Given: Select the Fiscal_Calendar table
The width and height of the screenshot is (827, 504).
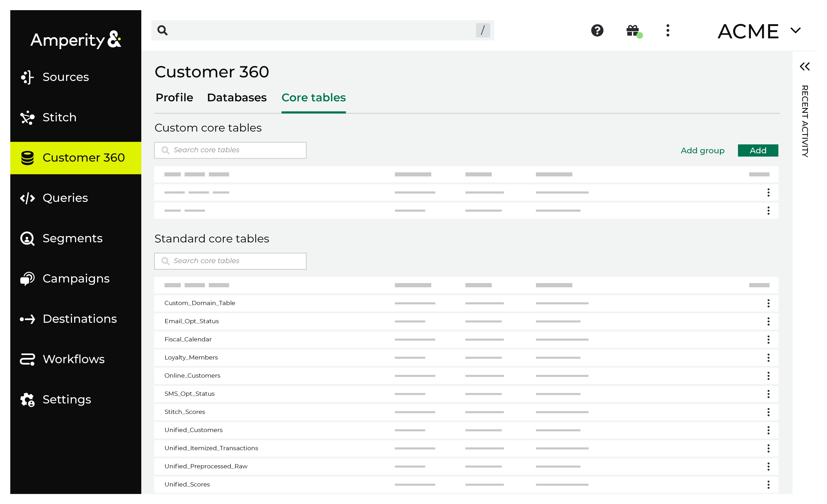Looking at the screenshot, I should tap(188, 340).
